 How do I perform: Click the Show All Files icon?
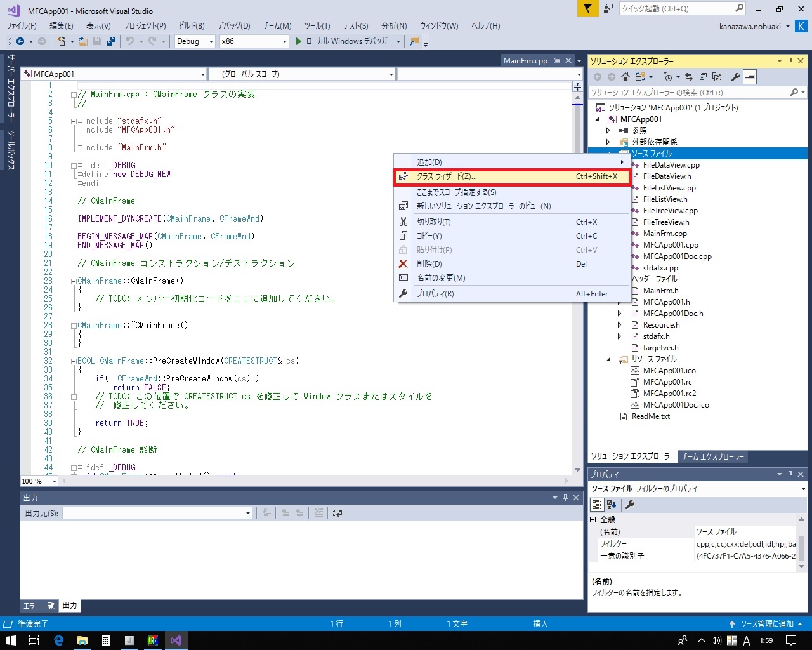(x=717, y=77)
